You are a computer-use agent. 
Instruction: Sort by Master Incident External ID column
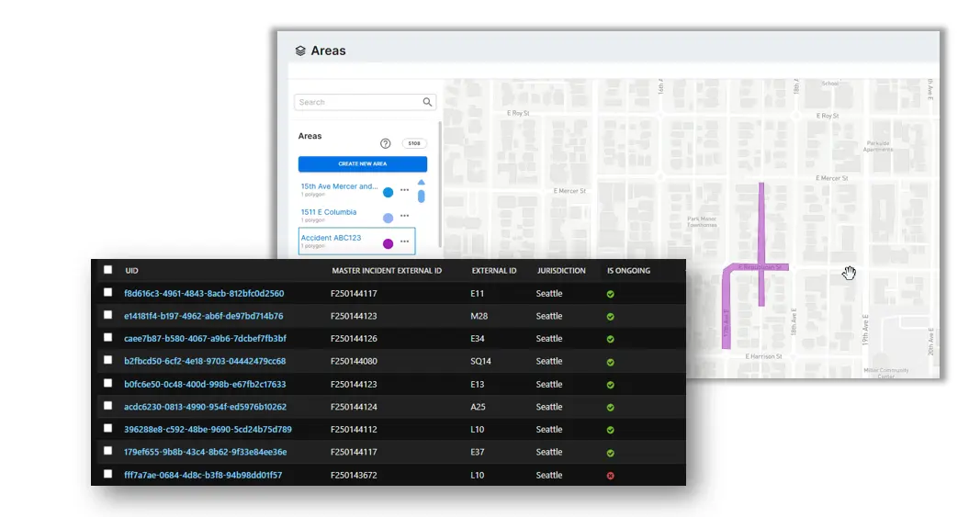click(387, 271)
